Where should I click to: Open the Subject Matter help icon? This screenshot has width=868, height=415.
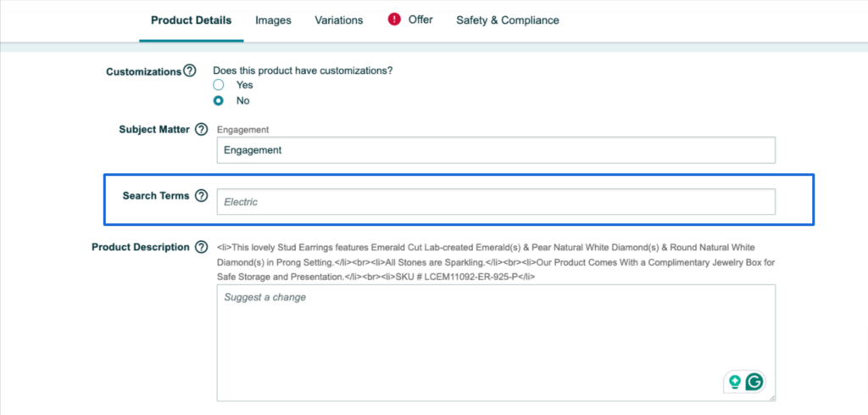tap(202, 130)
